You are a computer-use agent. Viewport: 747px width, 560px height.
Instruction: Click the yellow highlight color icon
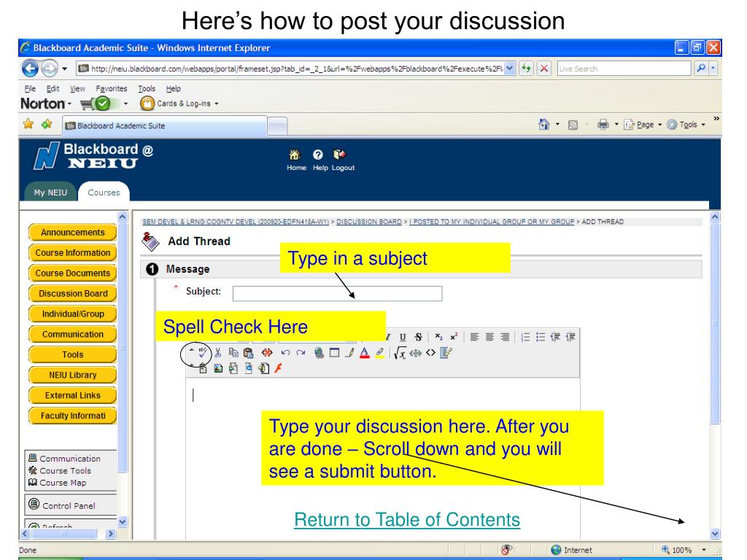(x=379, y=353)
